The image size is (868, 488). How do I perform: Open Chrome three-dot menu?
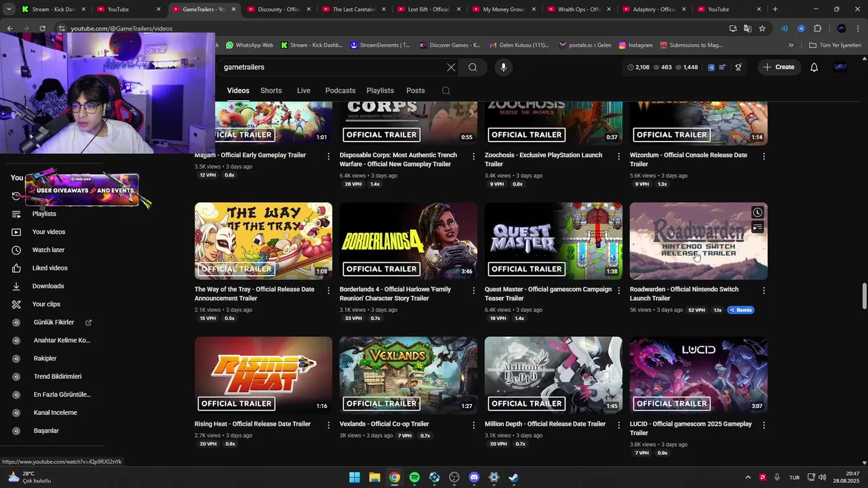pyautogui.click(x=859, y=28)
